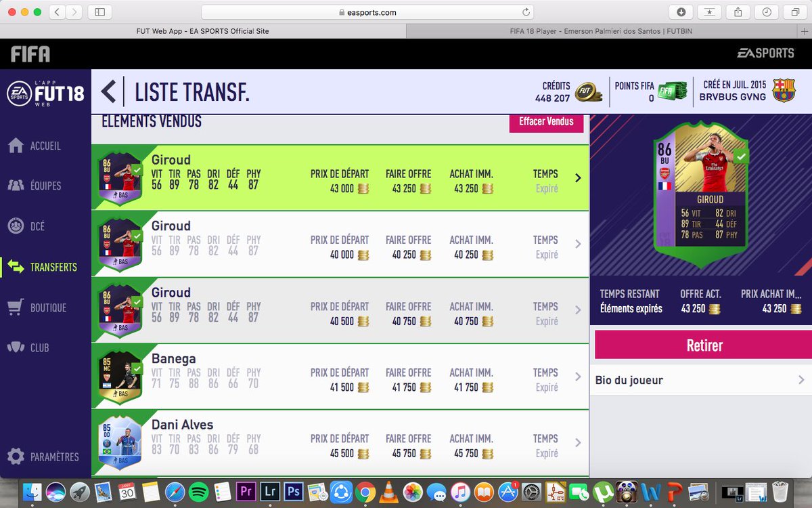The image size is (812, 508).
Task: Click the FUT 18 Web app logo
Action: click(45, 93)
